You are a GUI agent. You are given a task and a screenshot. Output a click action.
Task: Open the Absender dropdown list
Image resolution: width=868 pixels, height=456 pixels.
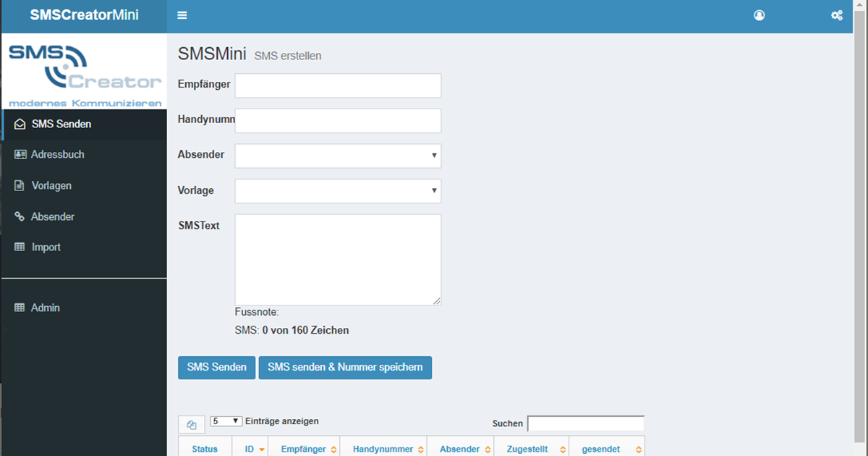tap(338, 155)
